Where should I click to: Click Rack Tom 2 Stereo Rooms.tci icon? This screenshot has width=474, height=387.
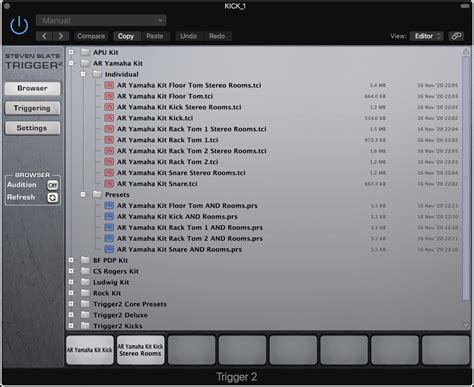(109, 151)
